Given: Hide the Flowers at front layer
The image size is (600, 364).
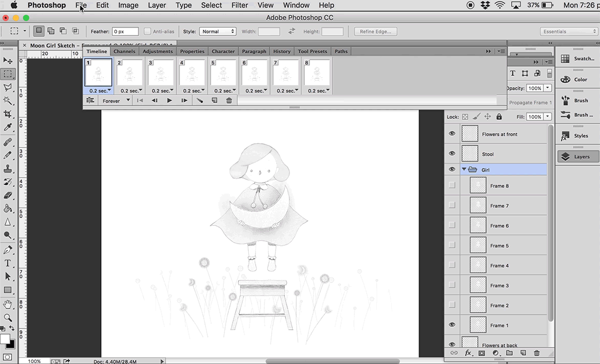Looking at the screenshot, I should (452, 134).
